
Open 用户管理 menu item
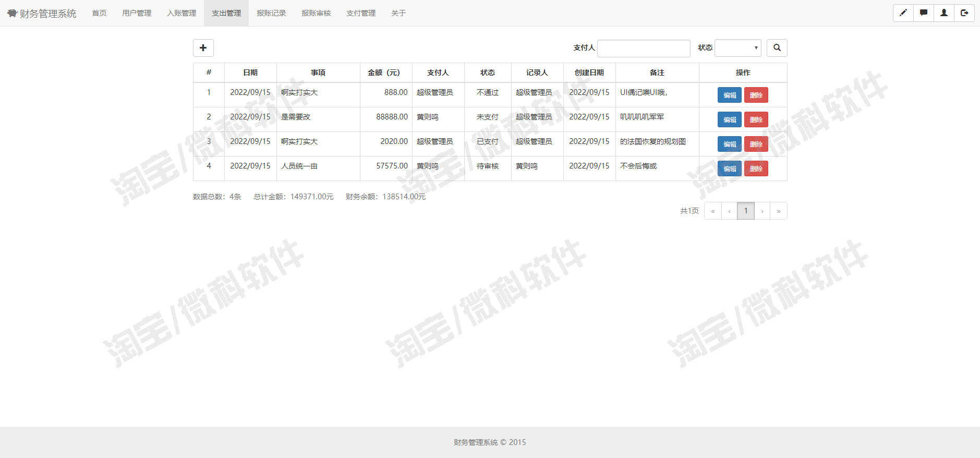pos(137,13)
